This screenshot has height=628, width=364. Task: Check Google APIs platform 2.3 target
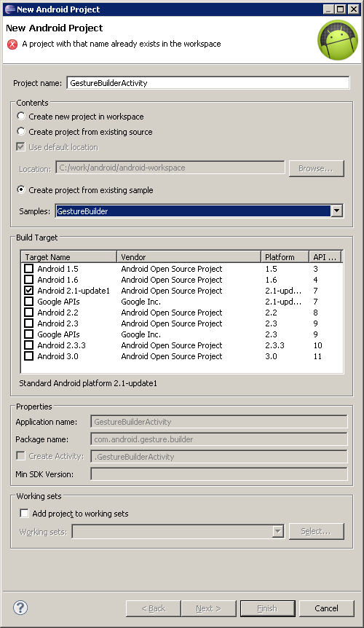click(29, 334)
